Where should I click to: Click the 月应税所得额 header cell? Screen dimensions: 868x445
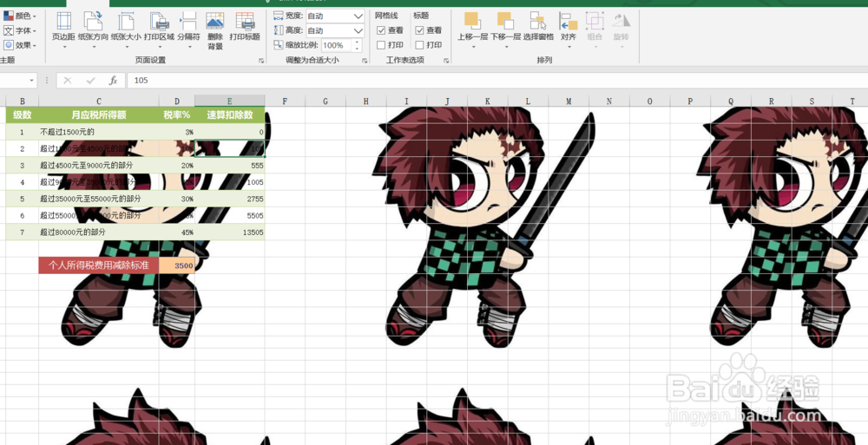click(x=99, y=115)
